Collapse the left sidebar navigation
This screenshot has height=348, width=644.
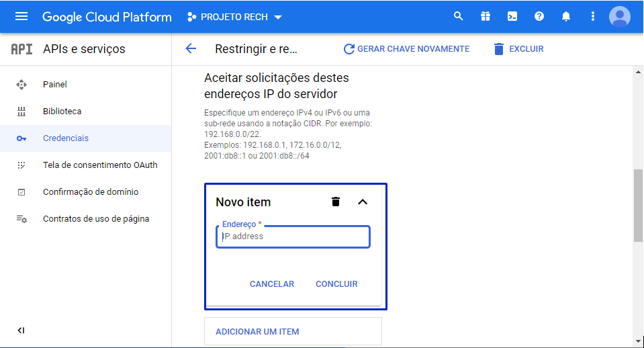(21, 331)
